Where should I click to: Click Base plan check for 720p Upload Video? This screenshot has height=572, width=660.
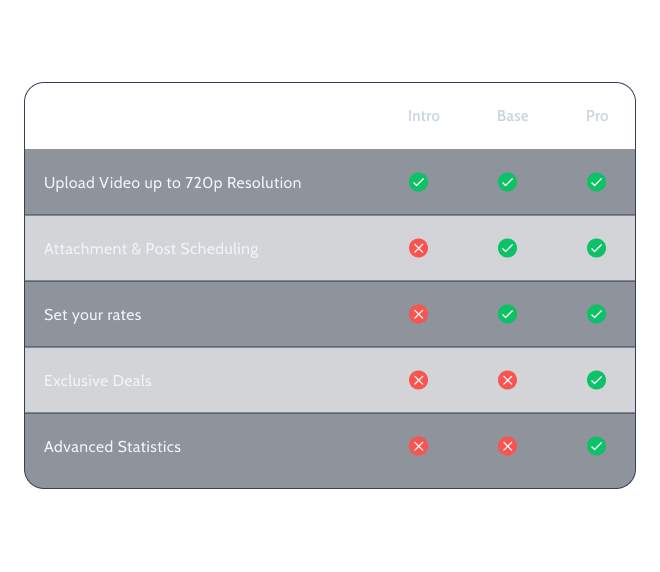point(507,182)
